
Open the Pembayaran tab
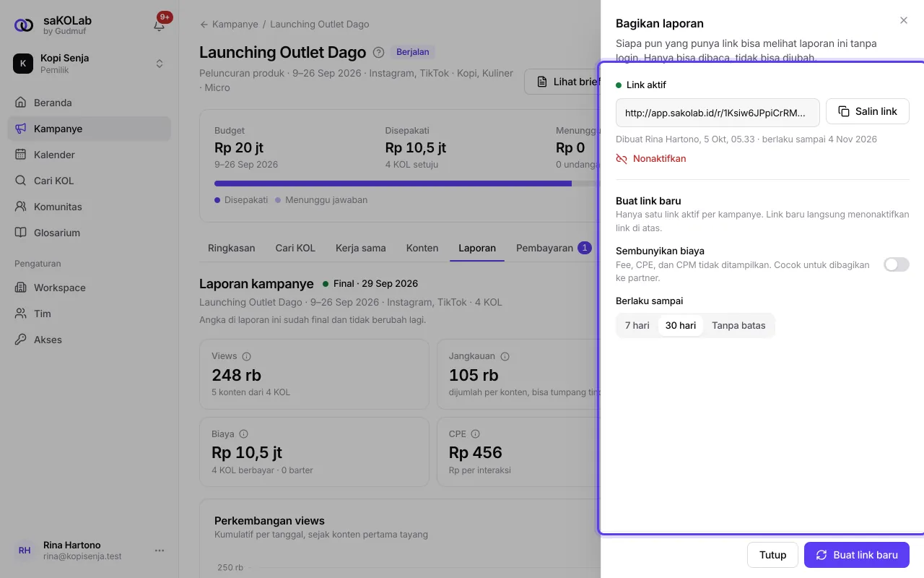(x=553, y=248)
